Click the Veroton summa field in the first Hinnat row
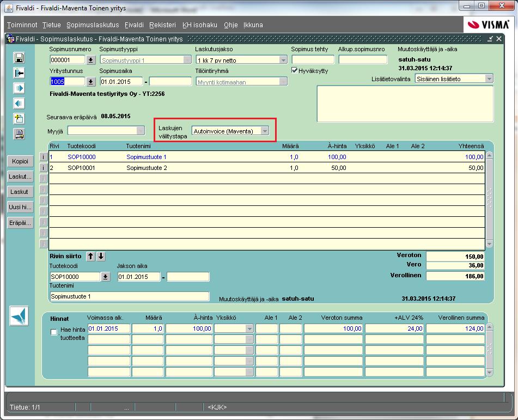The width and height of the screenshot is (518, 420). pos(334,328)
